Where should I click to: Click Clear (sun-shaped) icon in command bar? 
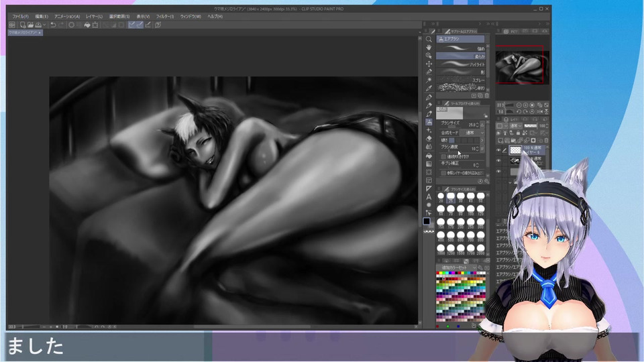tap(72, 25)
